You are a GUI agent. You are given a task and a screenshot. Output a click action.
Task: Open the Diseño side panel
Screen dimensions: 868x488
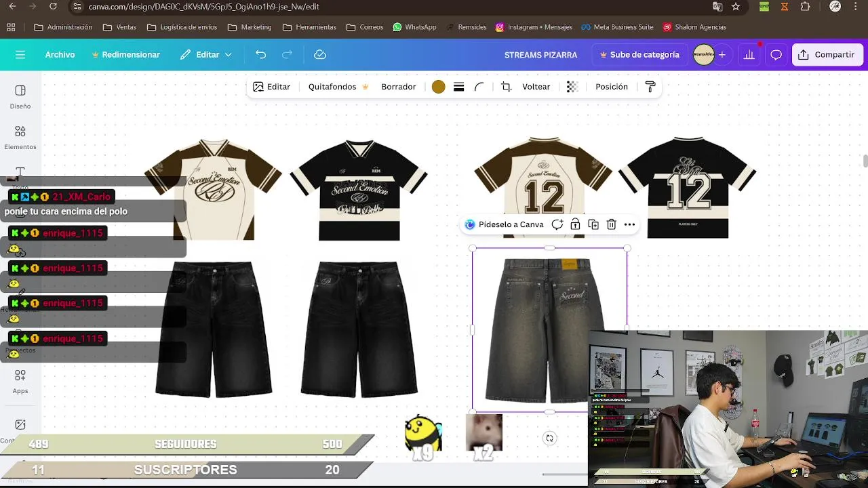pos(20,97)
